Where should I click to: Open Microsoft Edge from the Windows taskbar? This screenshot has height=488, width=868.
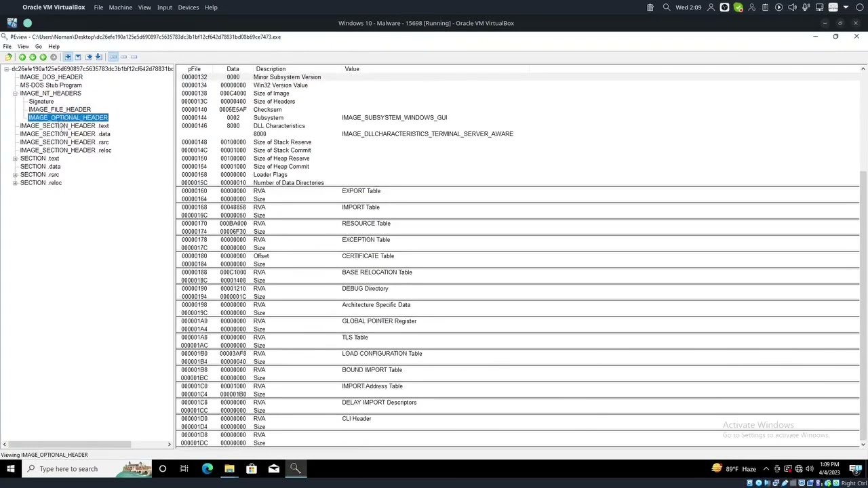[x=208, y=468]
